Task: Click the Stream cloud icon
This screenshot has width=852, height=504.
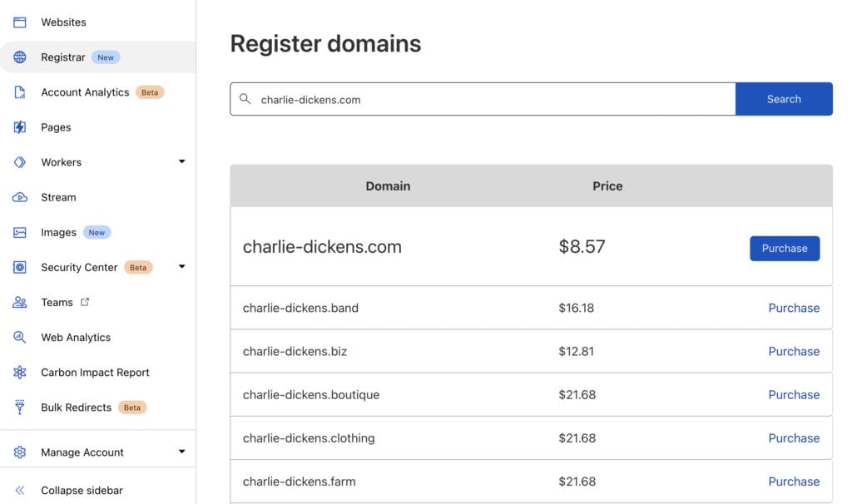Action: tap(21, 196)
